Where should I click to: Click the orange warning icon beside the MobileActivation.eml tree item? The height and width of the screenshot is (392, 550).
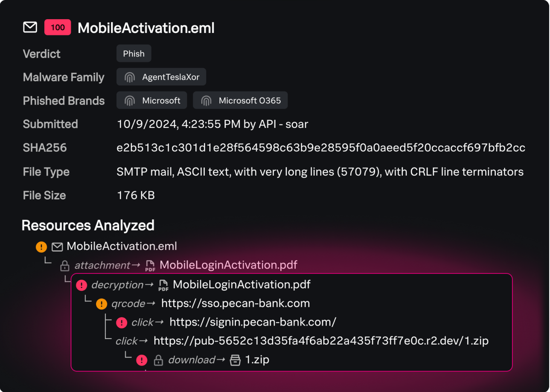pos(41,247)
